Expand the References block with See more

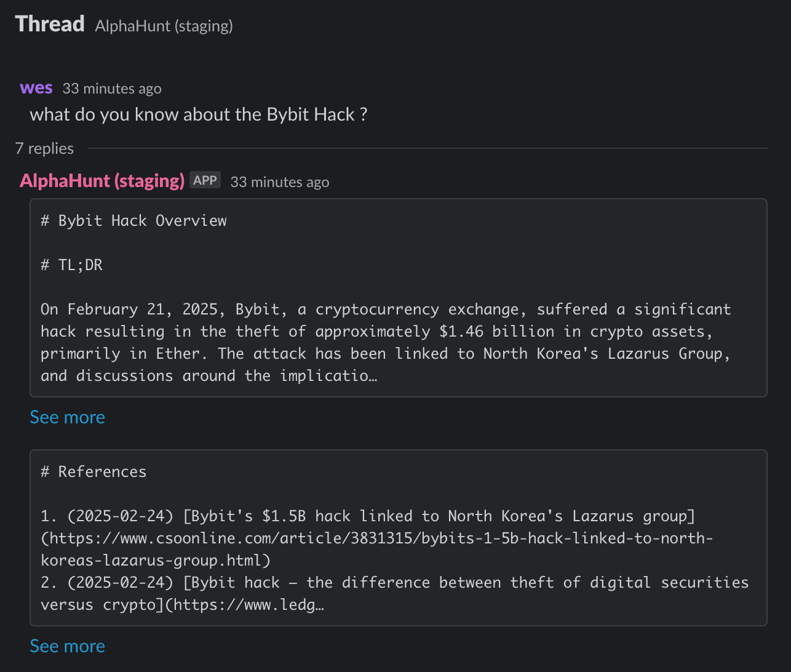click(67, 646)
